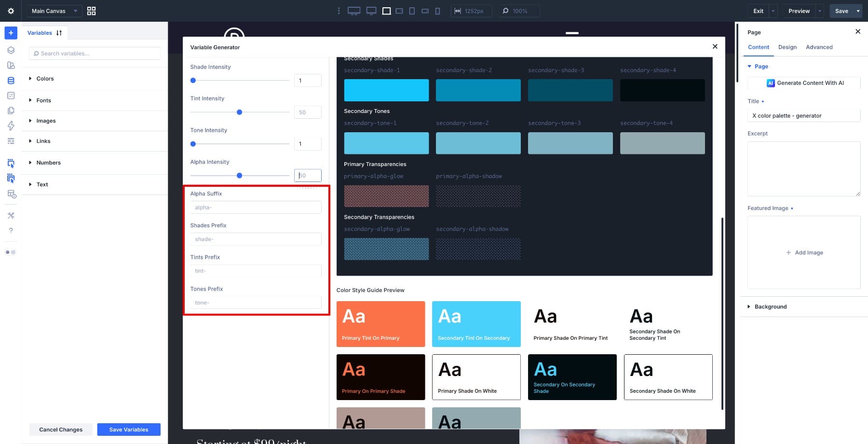Viewport: 868px width, 444px height.
Task: Open the tools wrench icon in the sidebar
Action: coord(11,215)
